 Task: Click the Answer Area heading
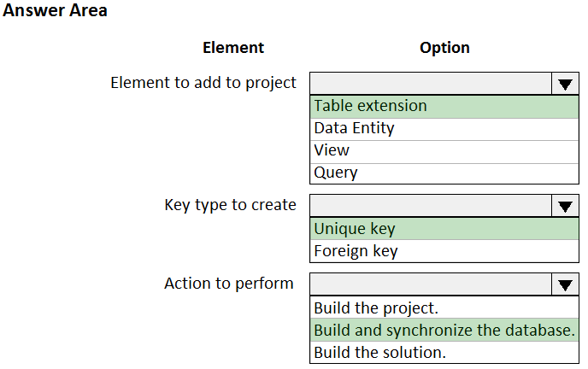pyautogui.click(x=56, y=12)
